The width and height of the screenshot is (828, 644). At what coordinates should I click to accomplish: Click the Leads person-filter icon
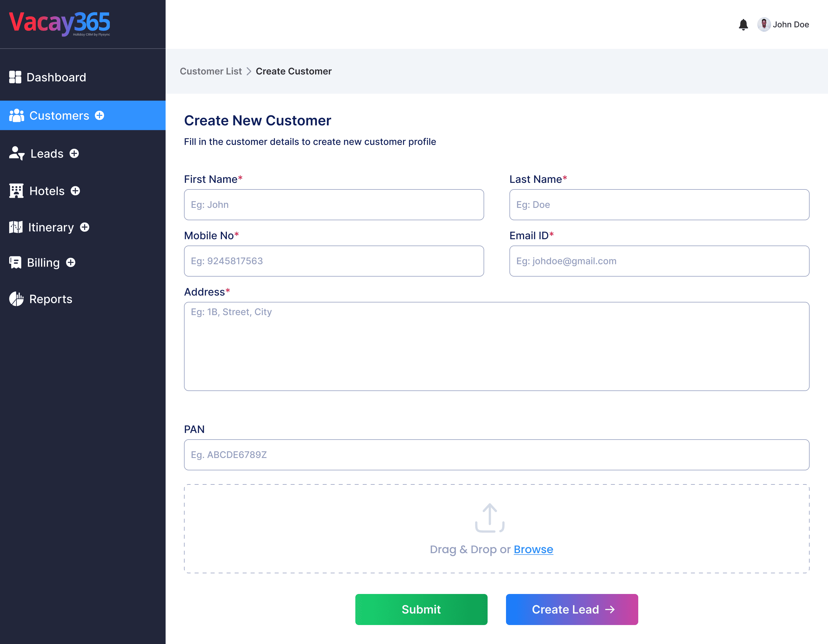(17, 154)
